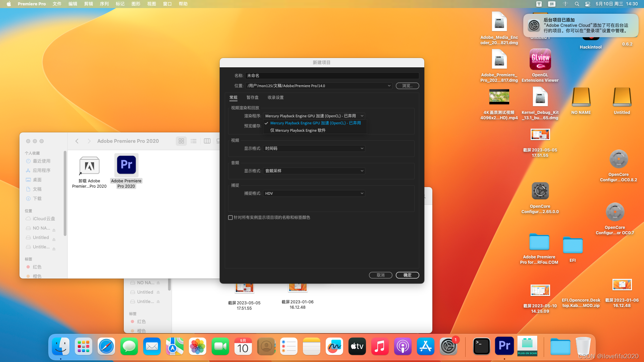Open the ingest settings (收录设置) tab

click(x=275, y=98)
